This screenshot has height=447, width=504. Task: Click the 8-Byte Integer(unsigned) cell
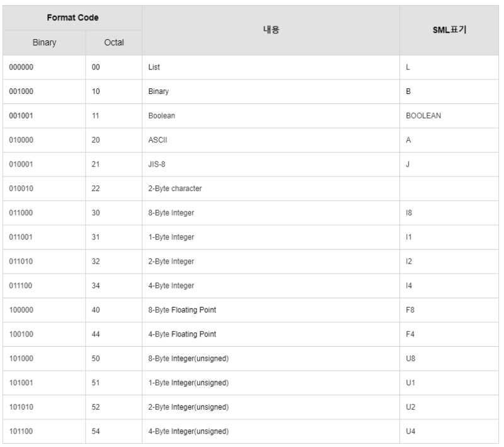(271, 359)
